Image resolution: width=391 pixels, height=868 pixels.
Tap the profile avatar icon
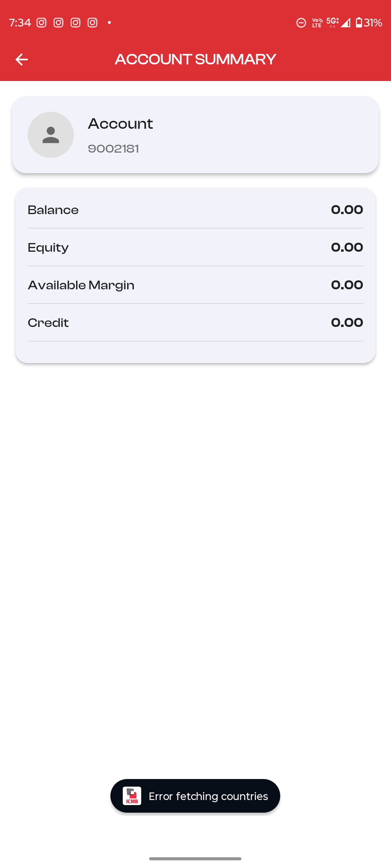(51, 135)
